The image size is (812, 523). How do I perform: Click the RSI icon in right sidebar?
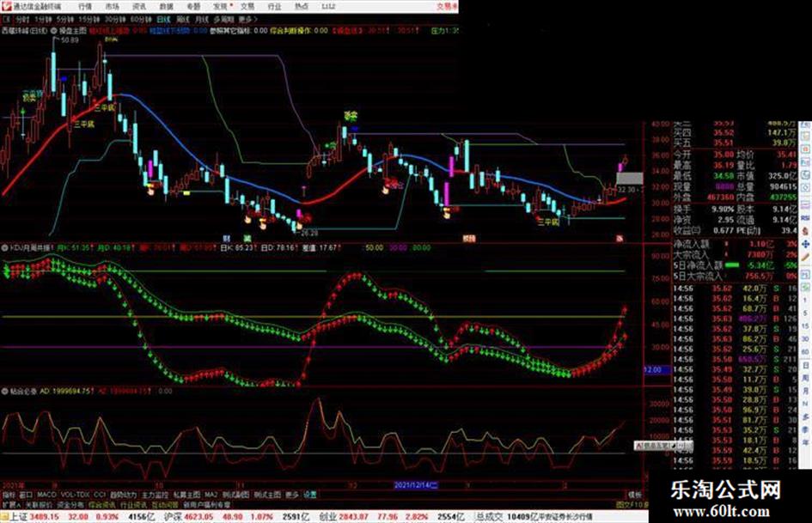tap(805, 217)
